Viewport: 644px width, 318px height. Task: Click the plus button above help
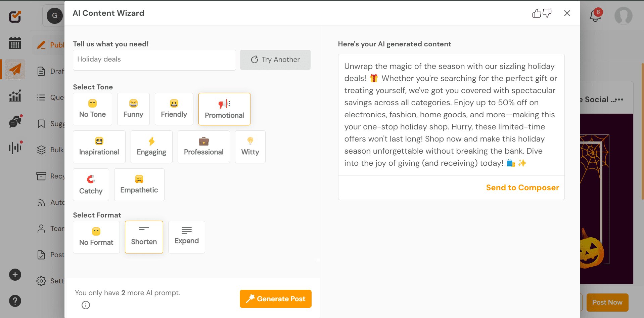(15, 275)
